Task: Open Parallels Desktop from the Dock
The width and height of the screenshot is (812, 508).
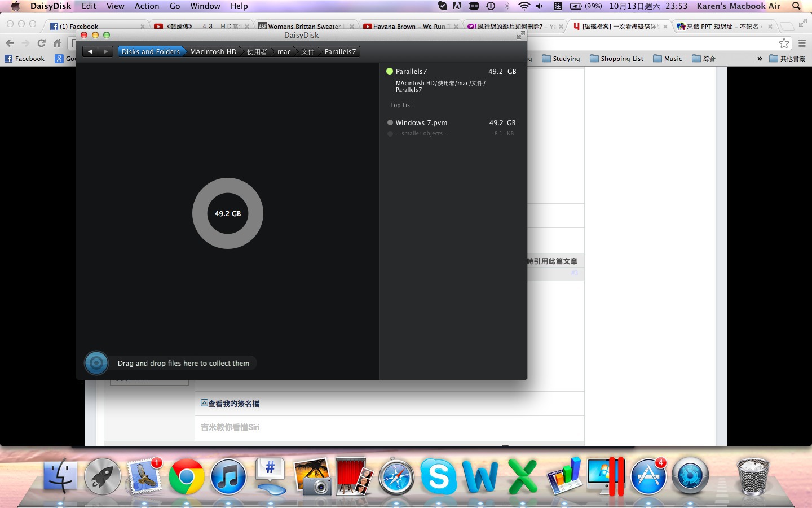Action: pyautogui.click(x=607, y=476)
